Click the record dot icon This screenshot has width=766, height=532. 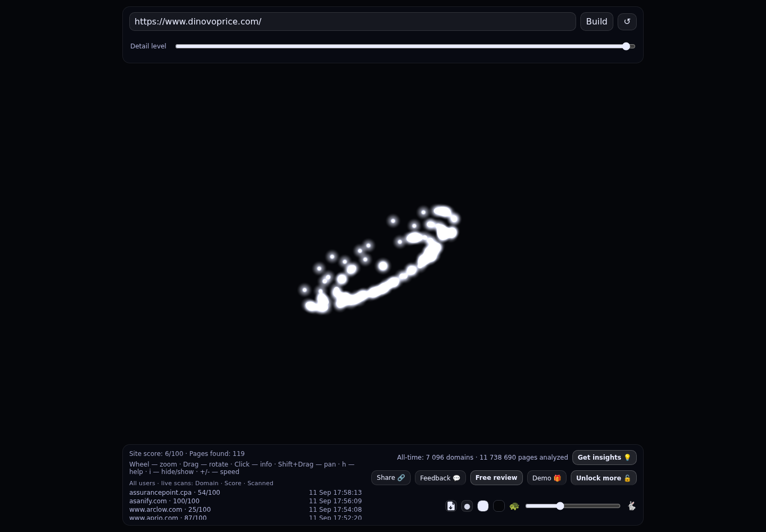pos(467,506)
